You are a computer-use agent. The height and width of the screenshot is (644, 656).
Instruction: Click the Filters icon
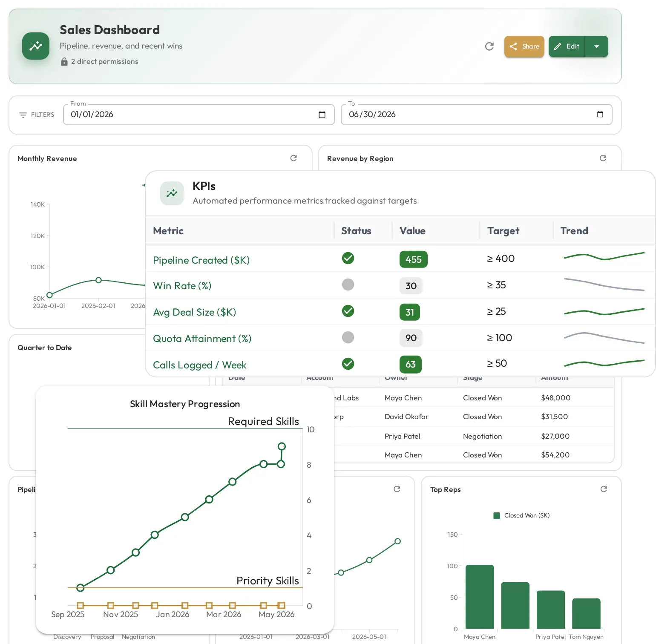[23, 115]
